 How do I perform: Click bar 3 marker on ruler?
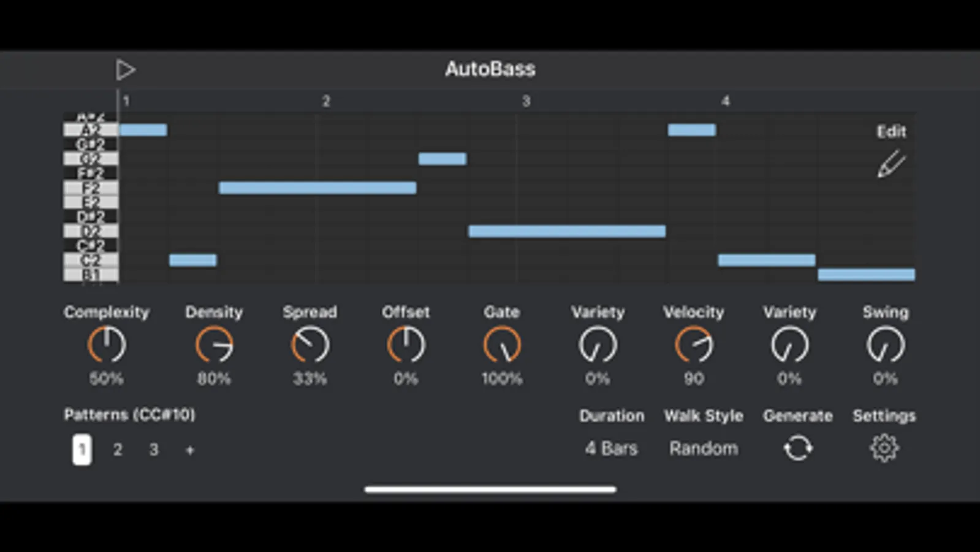point(526,101)
